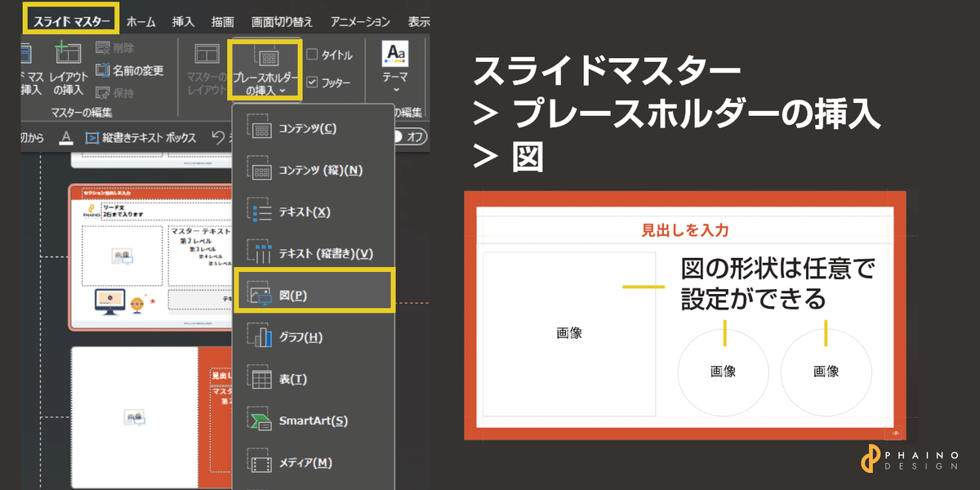The image size is (980, 490).
Task: Insert SmartArt(S) placeholder
Action: coord(314,421)
